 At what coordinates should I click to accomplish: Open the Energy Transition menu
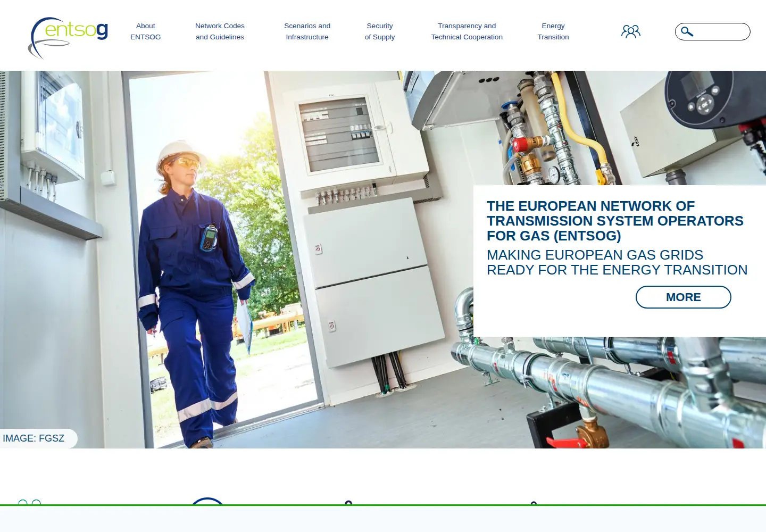pyautogui.click(x=553, y=31)
